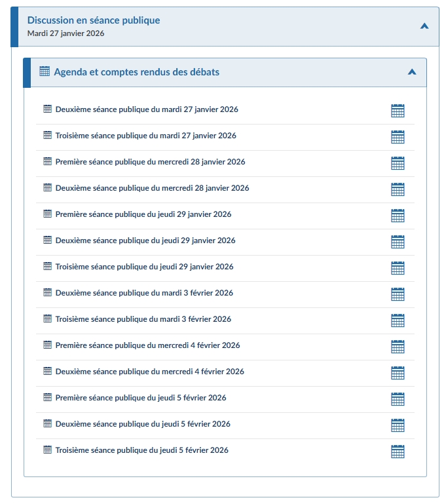
Task: Collapse the Discussion en séance publique section
Action: coord(424,26)
